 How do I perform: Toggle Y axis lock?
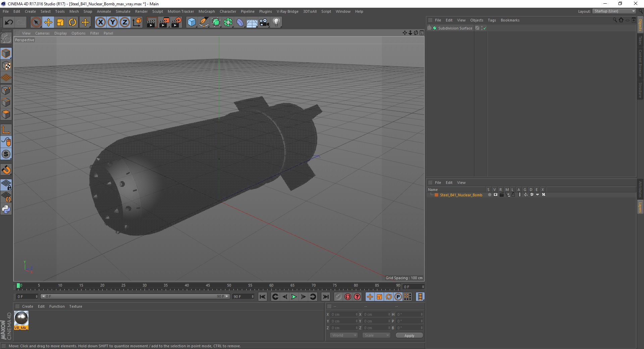tap(113, 22)
